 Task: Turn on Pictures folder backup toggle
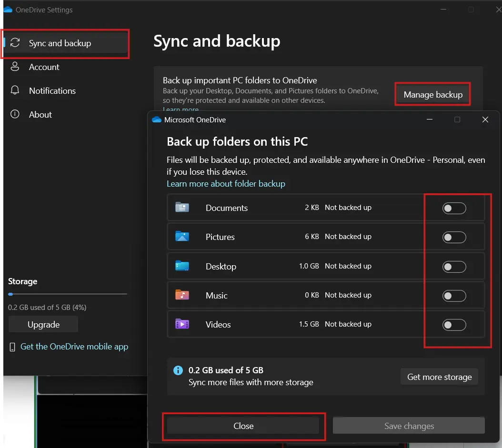point(454,237)
